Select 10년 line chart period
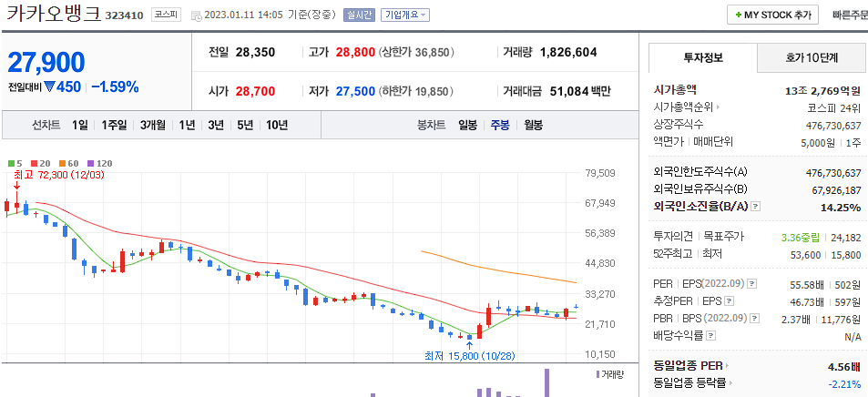 point(277,125)
